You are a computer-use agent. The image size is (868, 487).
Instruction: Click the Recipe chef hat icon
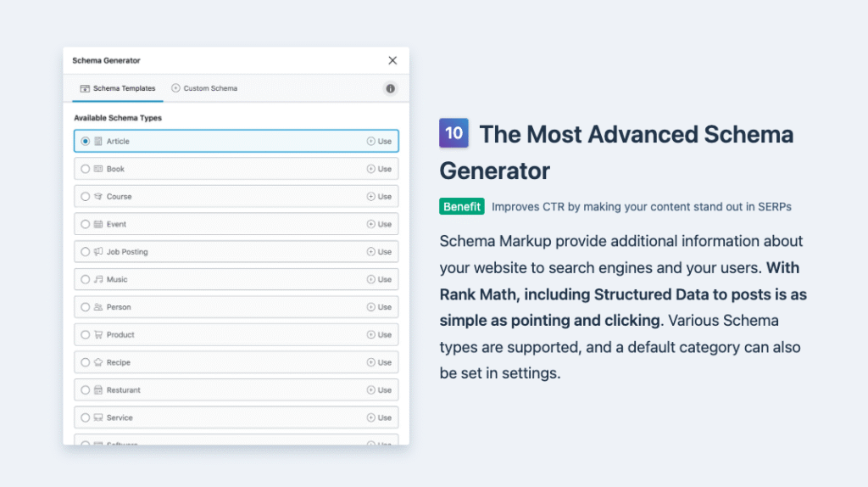tap(98, 362)
